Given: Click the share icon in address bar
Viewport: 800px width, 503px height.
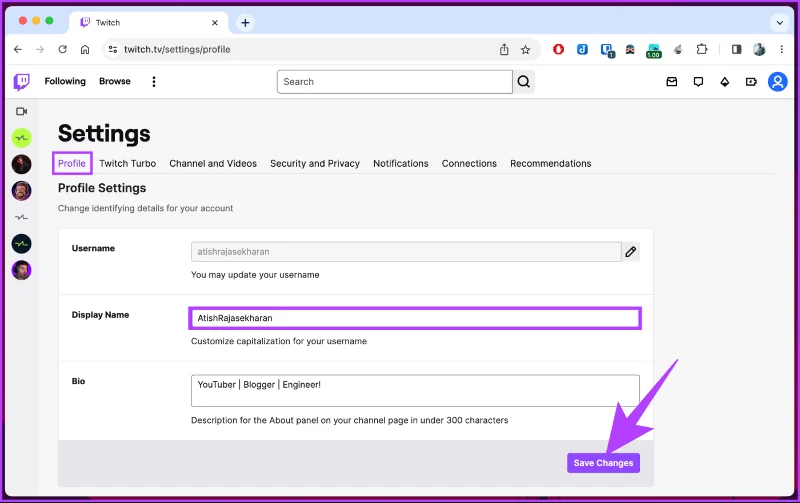Looking at the screenshot, I should (504, 49).
